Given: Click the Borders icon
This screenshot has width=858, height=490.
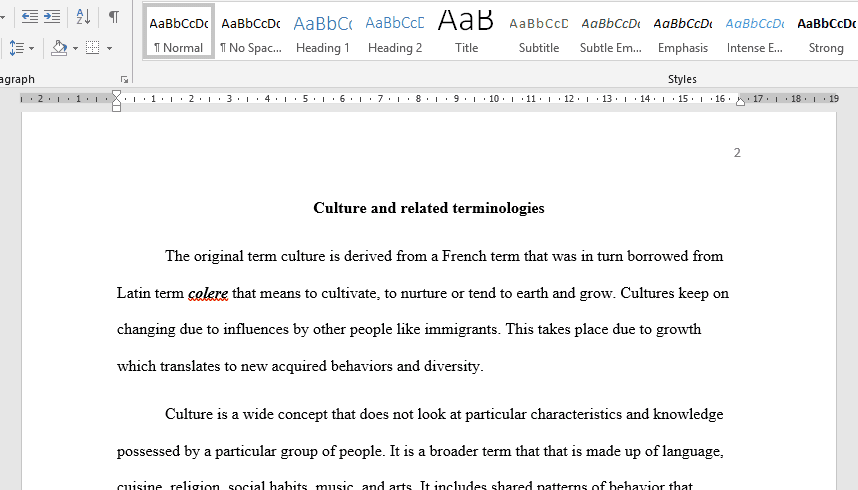Looking at the screenshot, I should pos(92,47).
